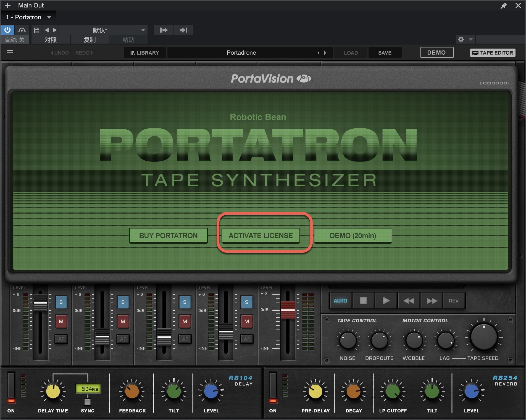
Task: Click 自动: 关 automation label
Action: [x=15, y=40]
